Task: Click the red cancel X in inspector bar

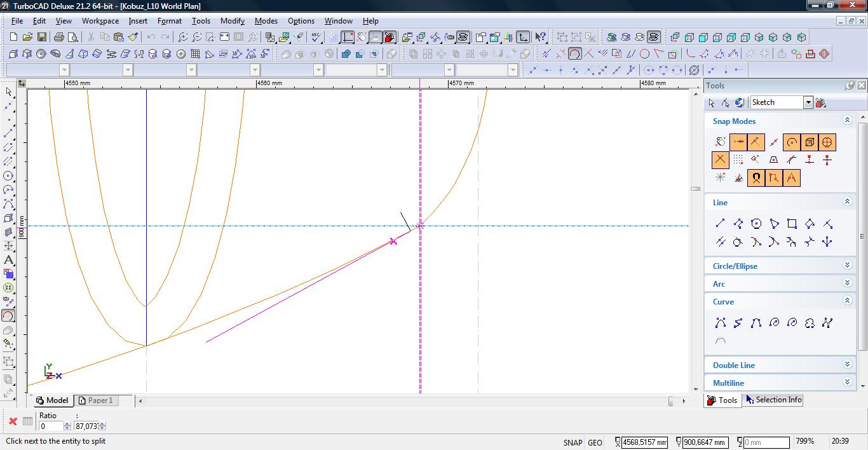Action: tap(13, 421)
